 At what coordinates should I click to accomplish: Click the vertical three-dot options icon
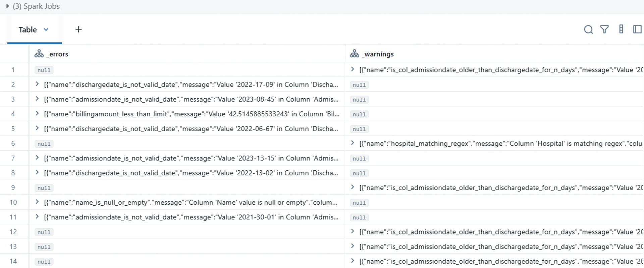coord(621,30)
